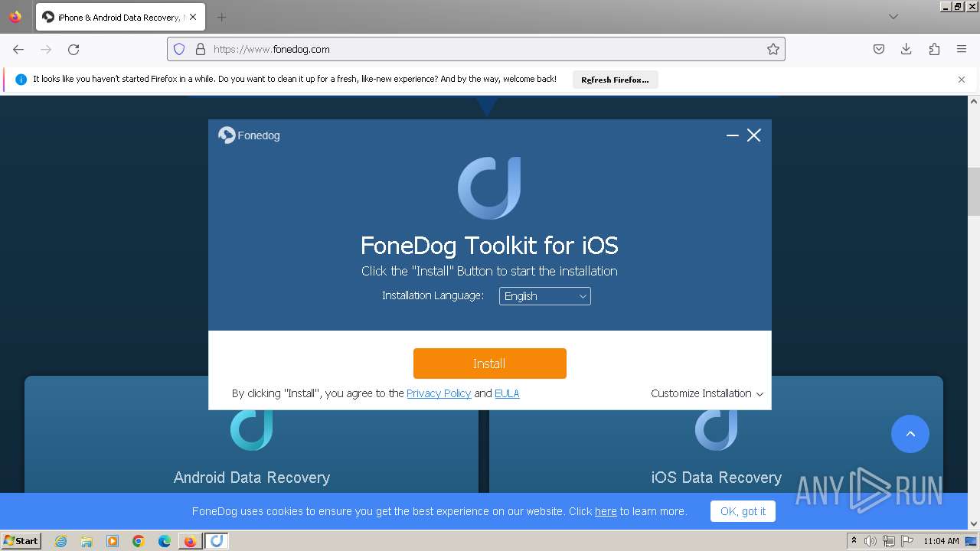
Task: Click the Fonedog logo in installer title
Action: (227, 135)
